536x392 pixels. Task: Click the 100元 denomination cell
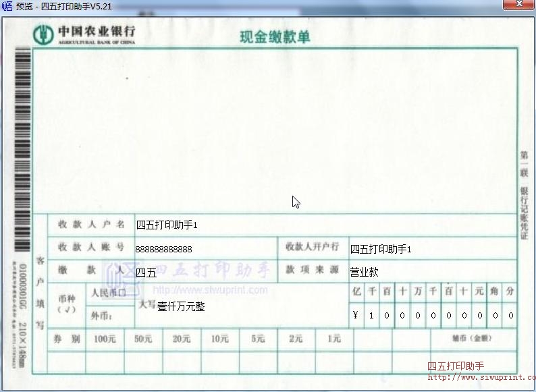[105, 339]
